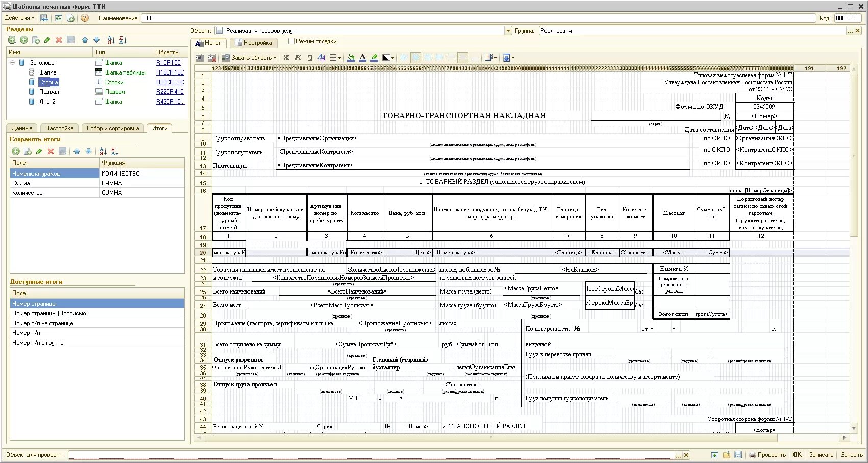Delete total with red cross in Сохранять итоги
Screen dimensions: 868x463
click(x=51, y=151)
